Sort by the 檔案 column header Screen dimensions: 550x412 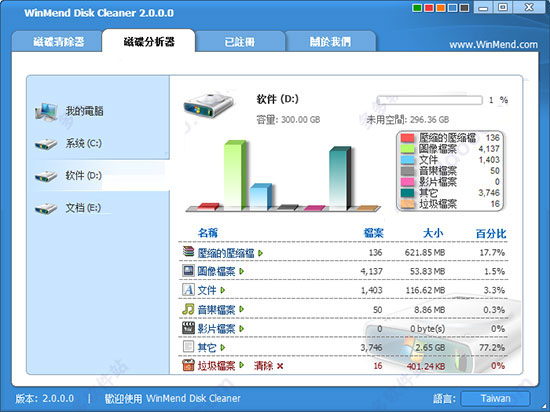tap(374, 233)
